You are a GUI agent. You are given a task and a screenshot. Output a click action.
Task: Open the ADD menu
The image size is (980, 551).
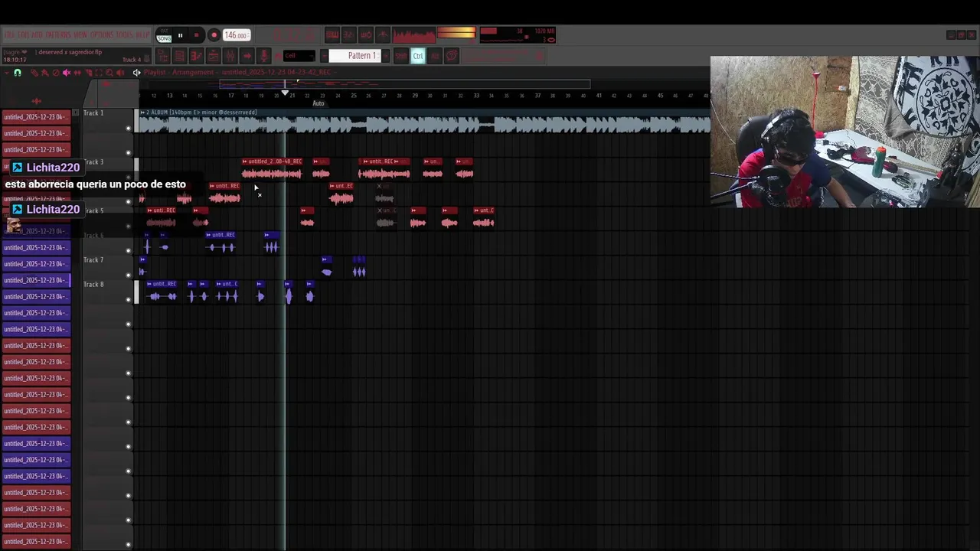[x=37, y=35]
